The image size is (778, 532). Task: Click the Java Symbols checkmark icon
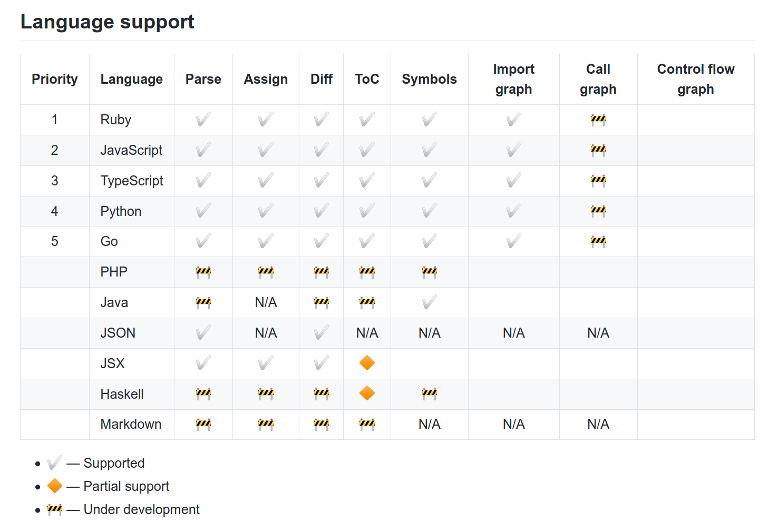(429, 302)
